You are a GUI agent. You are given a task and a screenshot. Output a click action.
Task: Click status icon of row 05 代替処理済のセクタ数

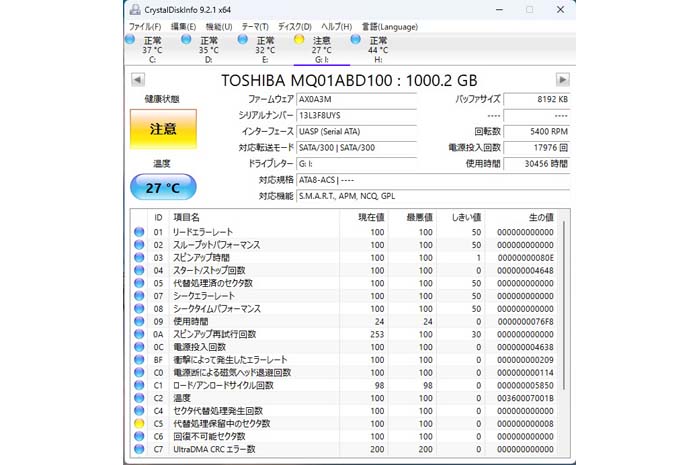click(x=139, y=283)
